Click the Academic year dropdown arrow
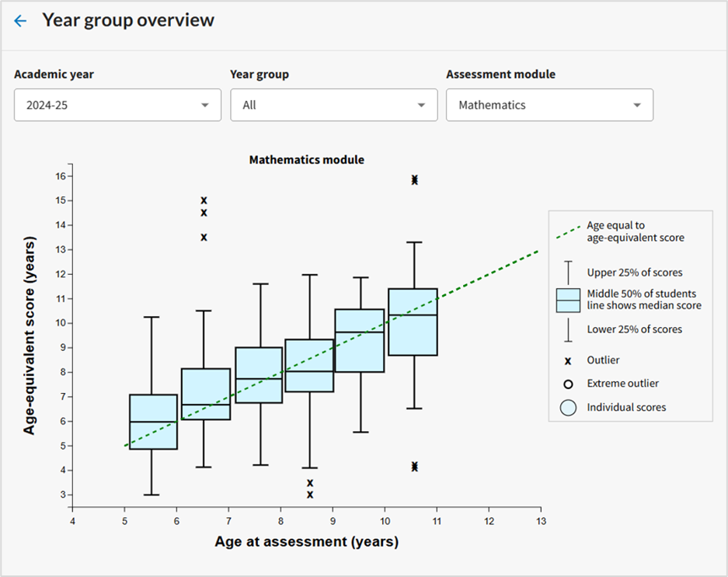Image resolution: width=728 pixels, height=577 pixels. pos(205,105)
